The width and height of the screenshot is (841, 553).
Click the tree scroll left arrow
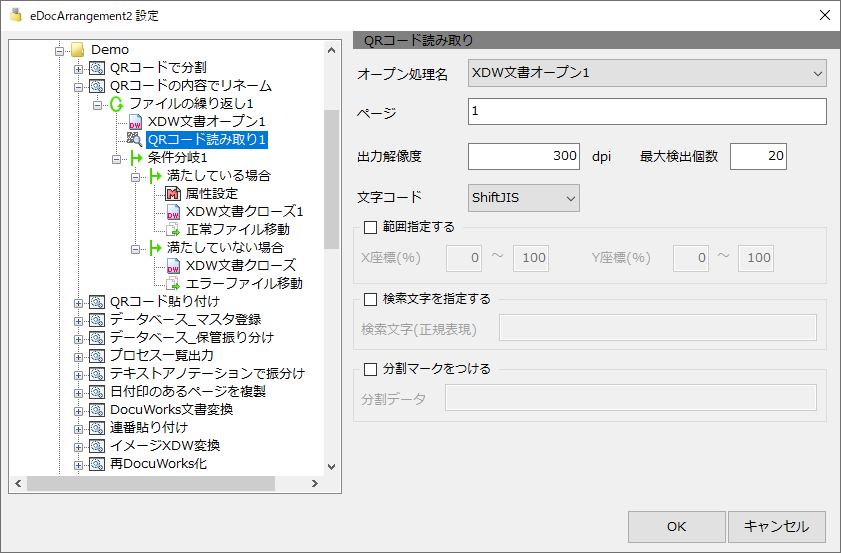[x=18, y=483]
